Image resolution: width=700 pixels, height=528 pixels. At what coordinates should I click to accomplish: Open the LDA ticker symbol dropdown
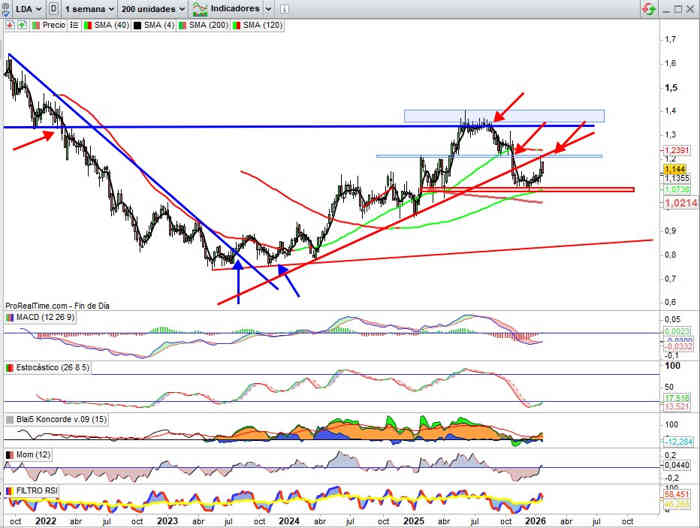click(x=24, y=7)
